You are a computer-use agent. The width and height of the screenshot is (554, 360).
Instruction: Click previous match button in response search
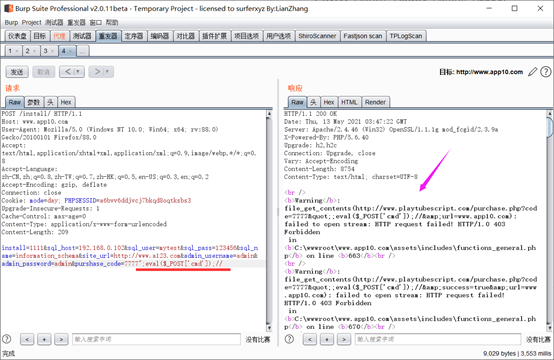point(310,340)
